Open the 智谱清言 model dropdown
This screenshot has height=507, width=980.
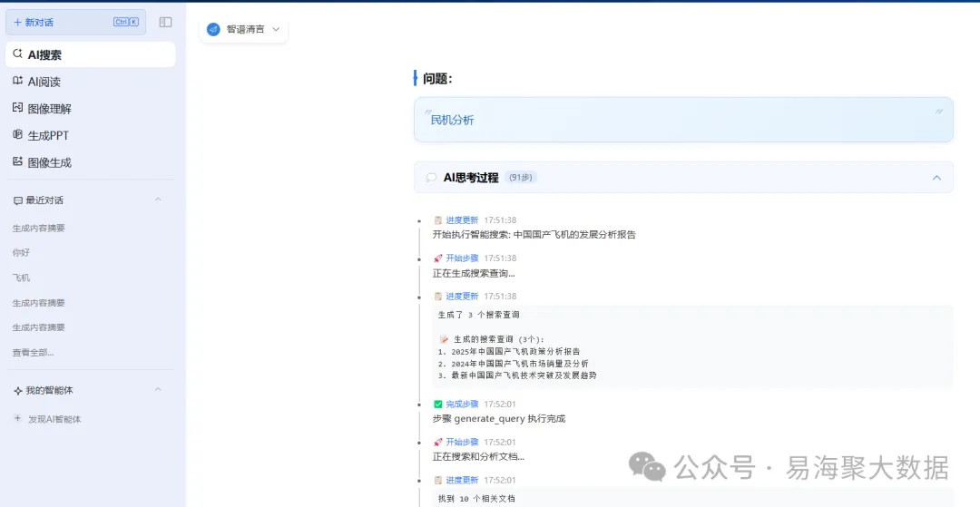(x=244, y=29)
